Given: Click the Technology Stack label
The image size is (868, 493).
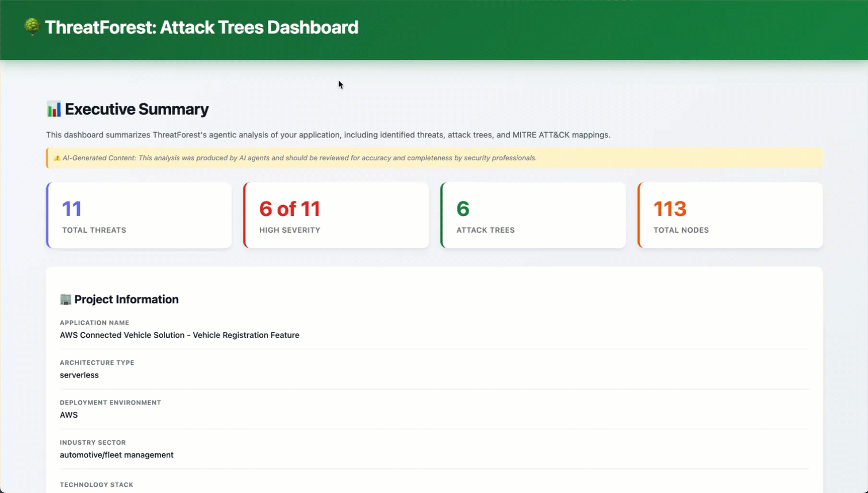Looking at the screenshot, I should tap(96, 484).
